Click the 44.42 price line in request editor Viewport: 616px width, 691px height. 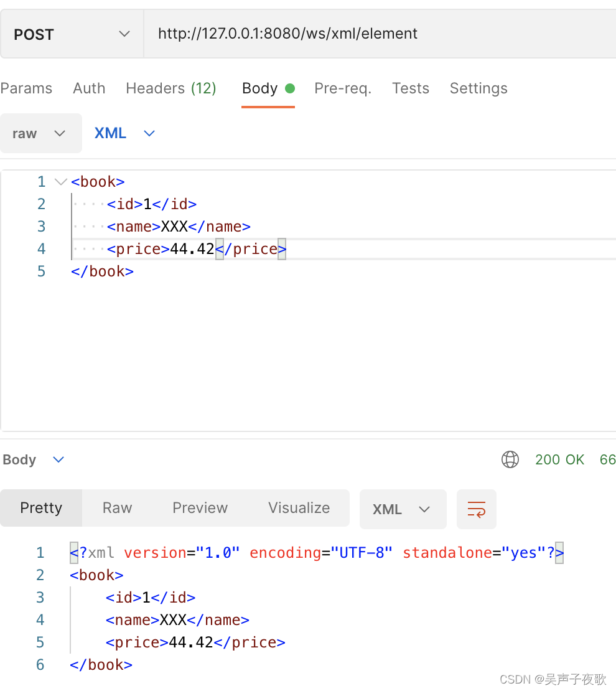coord(197,249)
